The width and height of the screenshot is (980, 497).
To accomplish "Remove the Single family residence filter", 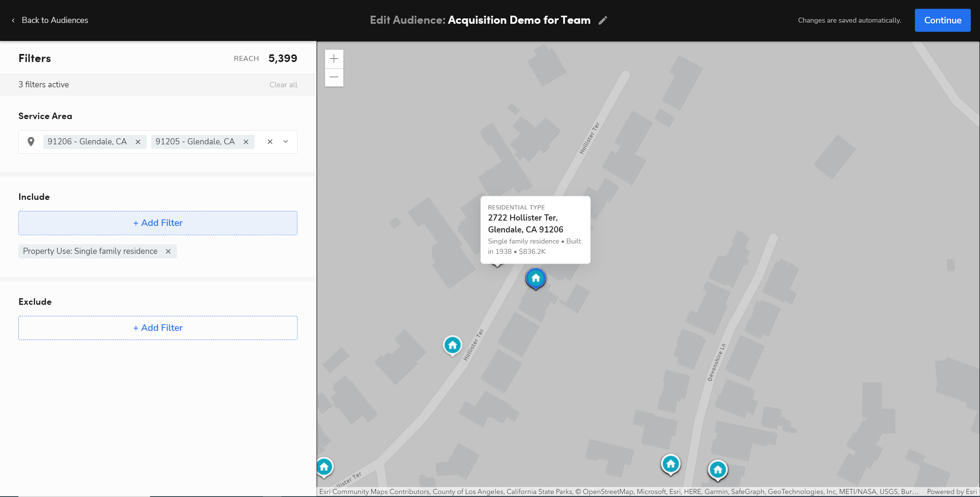I will [x=168, y=251].
